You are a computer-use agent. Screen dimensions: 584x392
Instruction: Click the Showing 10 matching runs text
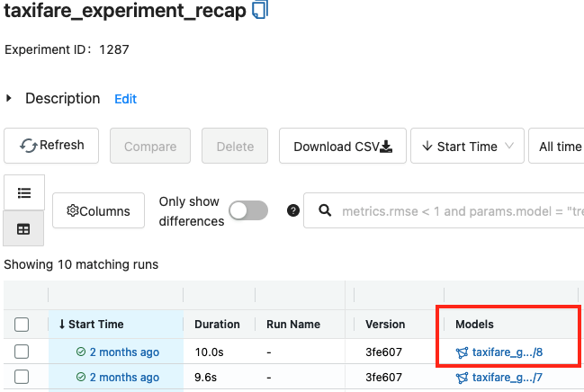point(81,264)
